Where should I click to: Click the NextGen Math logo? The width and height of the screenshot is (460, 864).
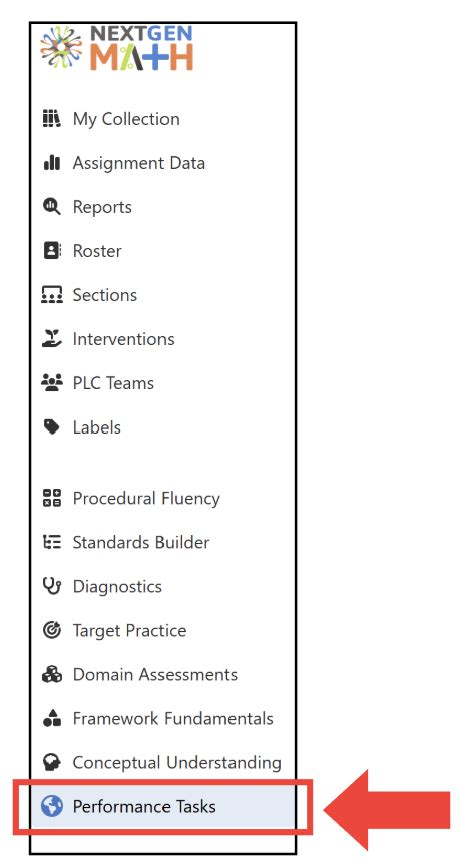tap(116, 48)
